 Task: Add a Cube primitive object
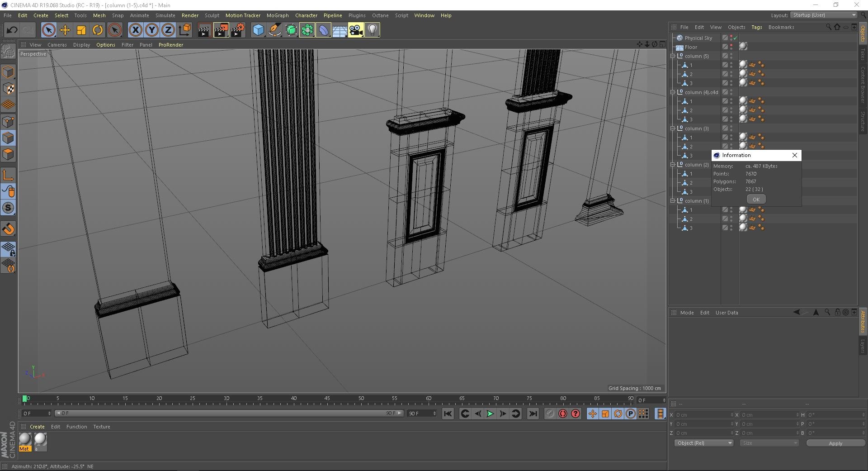pyautogui.click(x=258, y=30)
